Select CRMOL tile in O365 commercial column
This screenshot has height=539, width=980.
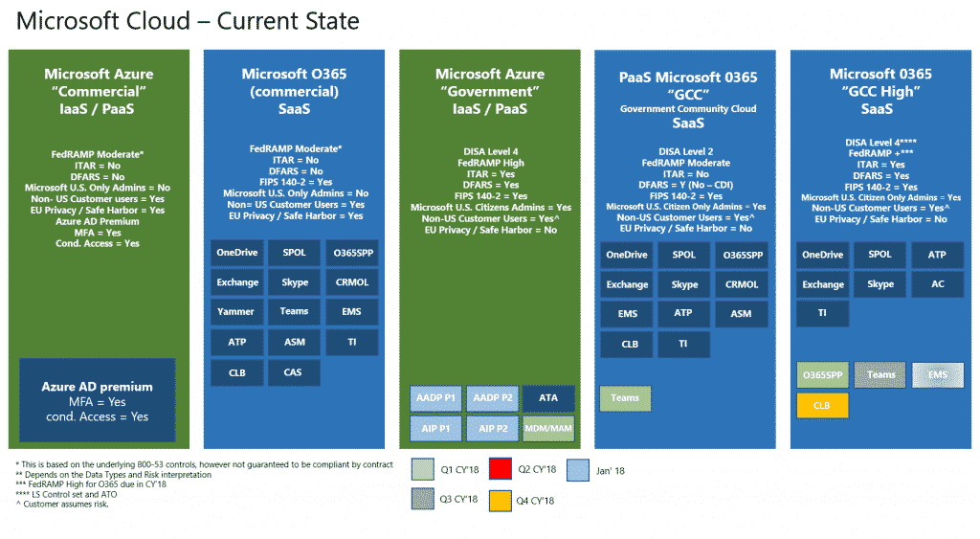click(x=352, y=282)
